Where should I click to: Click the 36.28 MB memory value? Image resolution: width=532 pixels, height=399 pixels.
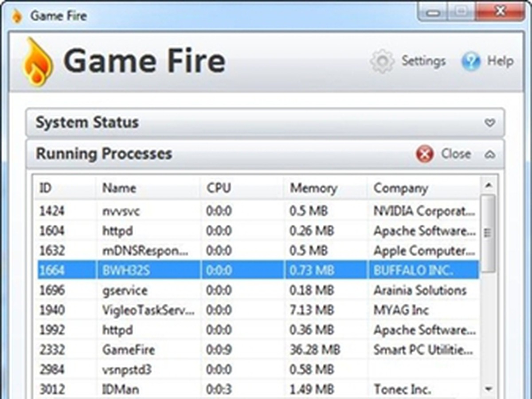(x=315, y=350)
